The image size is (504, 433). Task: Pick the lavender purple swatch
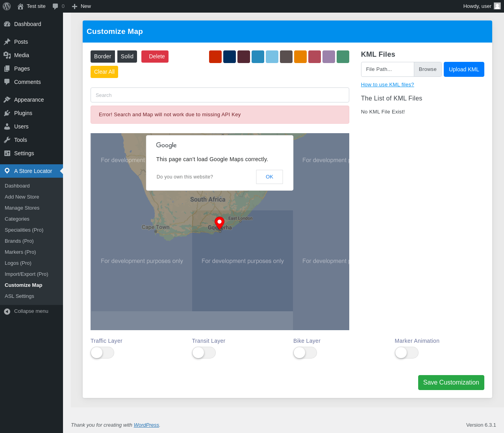[329, 57]
